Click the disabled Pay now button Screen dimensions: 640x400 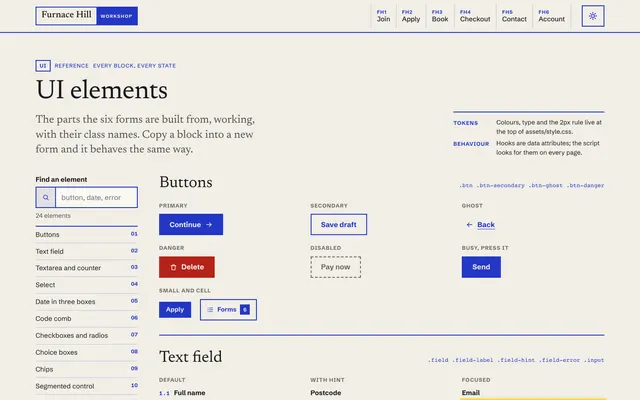point(336,267)
